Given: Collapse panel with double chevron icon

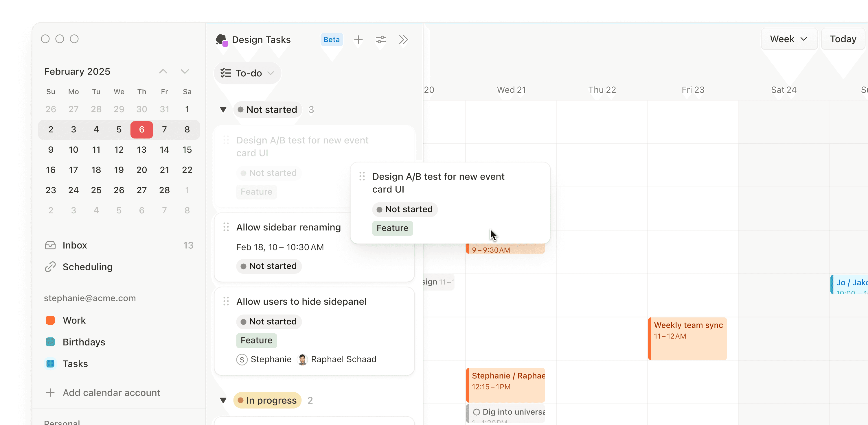Looking at the screenshot, I should 403,40.
